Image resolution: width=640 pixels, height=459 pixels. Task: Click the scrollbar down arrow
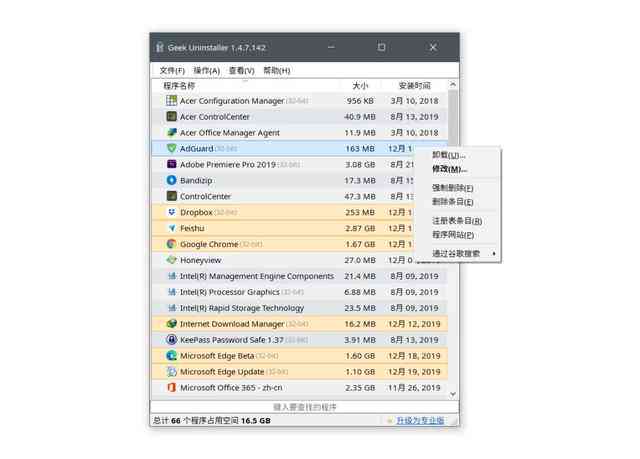point(453,394)
